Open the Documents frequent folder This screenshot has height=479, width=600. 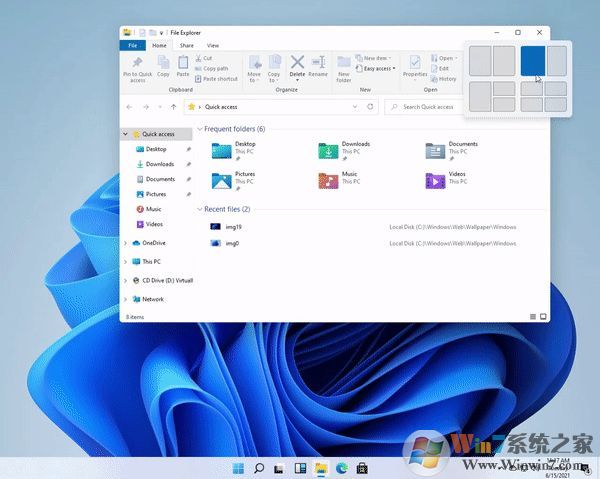tap(452, 151)
